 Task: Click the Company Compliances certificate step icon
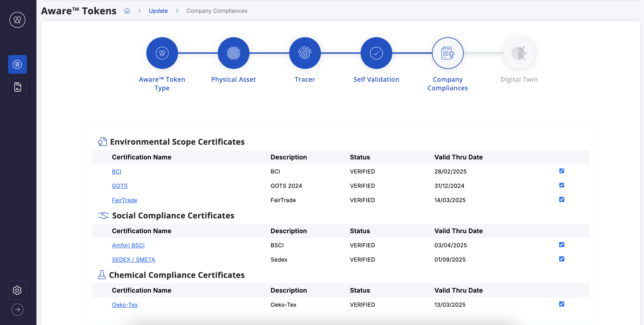click(x=447, y=53)
